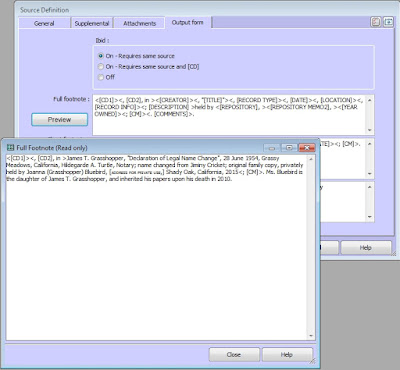Screen dimensions: 400x370
Task: Open the General tab
Action: pos(44,23)
